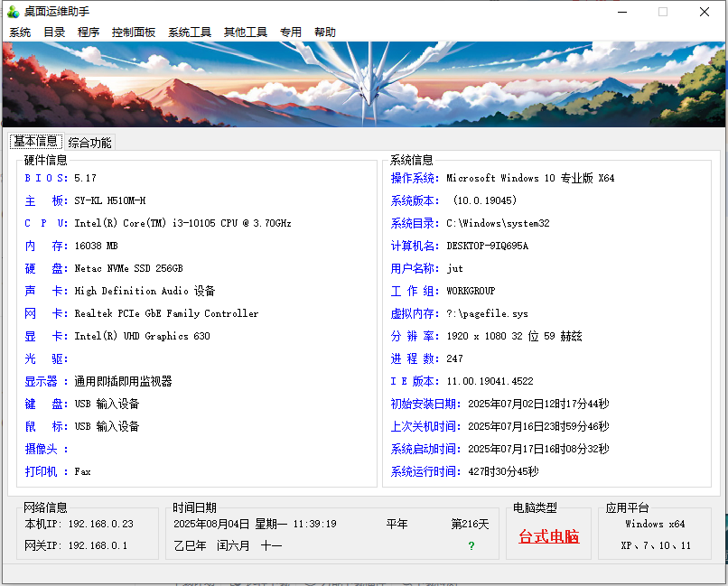Open the 目录 menu
Image resolution: width=728 pixels, height=586 pixels.
[54, 33]
